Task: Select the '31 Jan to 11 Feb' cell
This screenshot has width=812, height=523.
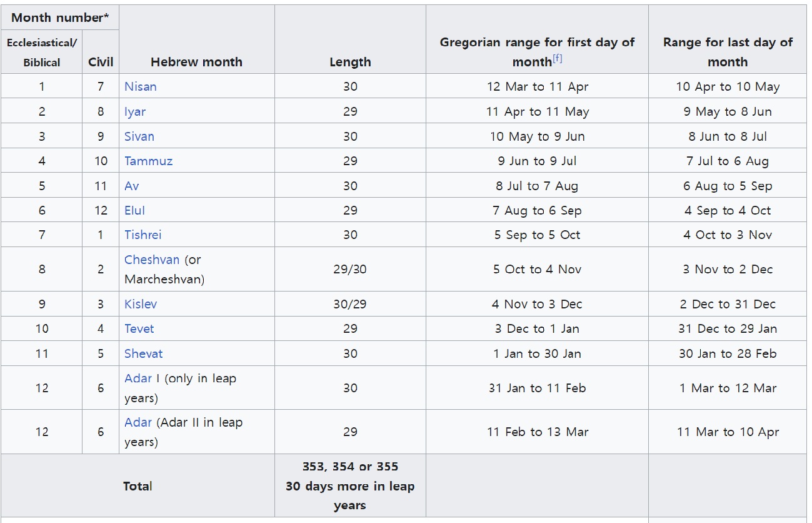Action: pos(538,388)
